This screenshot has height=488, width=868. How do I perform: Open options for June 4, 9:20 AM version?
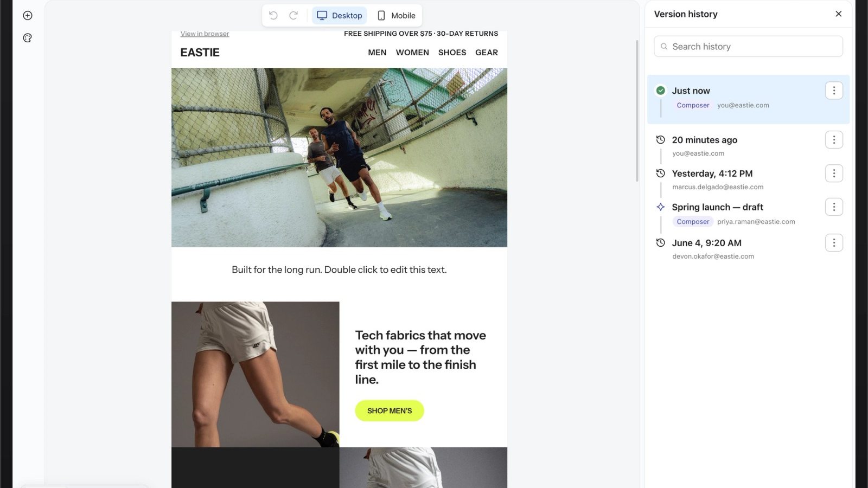834,243
